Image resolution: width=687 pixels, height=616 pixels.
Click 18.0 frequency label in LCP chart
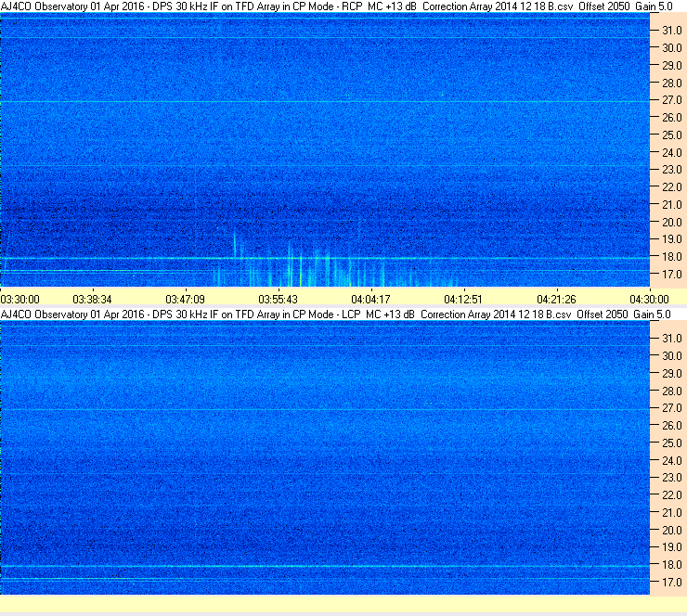point(672,565)
